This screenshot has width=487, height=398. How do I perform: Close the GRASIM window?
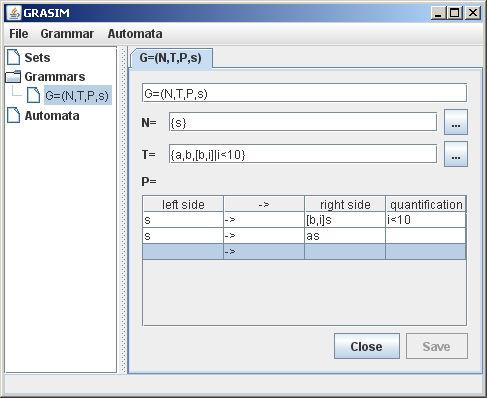(472, 13)
